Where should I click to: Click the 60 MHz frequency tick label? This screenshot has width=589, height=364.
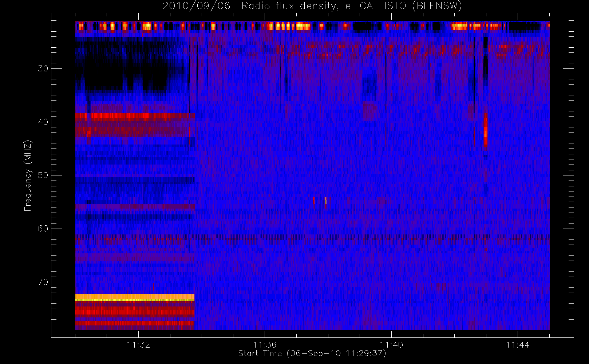(43, 229)
